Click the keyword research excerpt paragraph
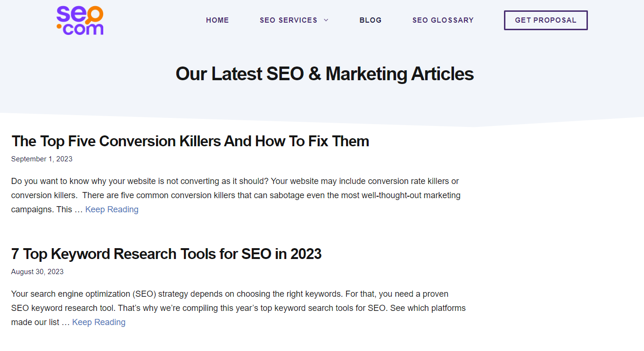Viewport: 644px width, 351px height. (239, 308)
